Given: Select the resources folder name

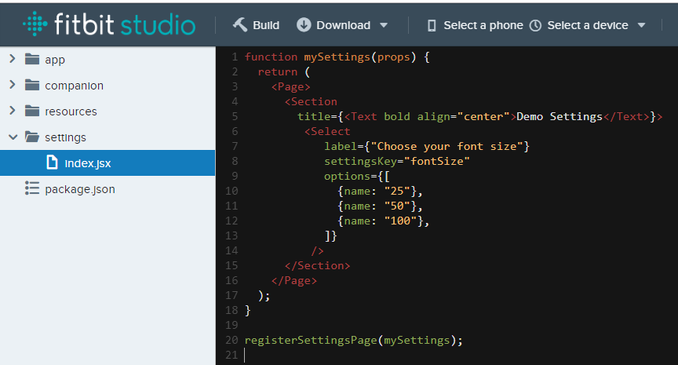Looking at the screenshot, I should pos(71,111).
